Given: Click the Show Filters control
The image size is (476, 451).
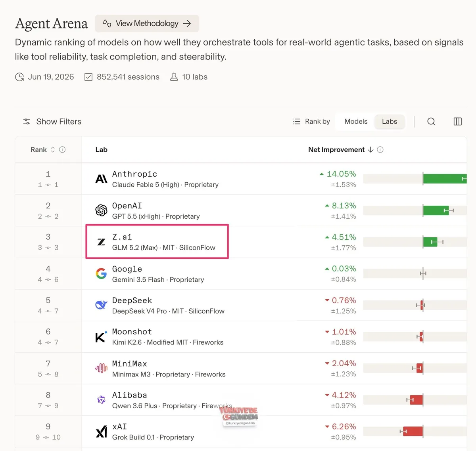Looking at the screenshot, I should click(52, 122).
